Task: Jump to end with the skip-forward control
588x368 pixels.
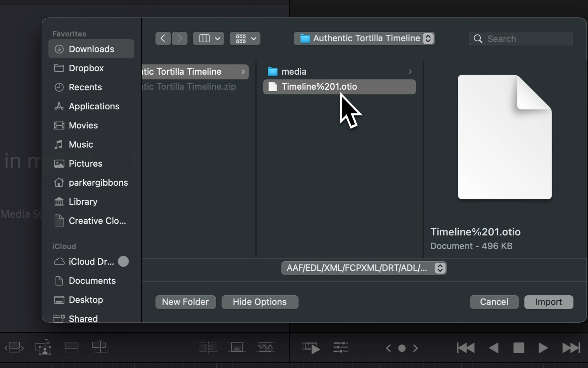Action: tap(571, 348)
